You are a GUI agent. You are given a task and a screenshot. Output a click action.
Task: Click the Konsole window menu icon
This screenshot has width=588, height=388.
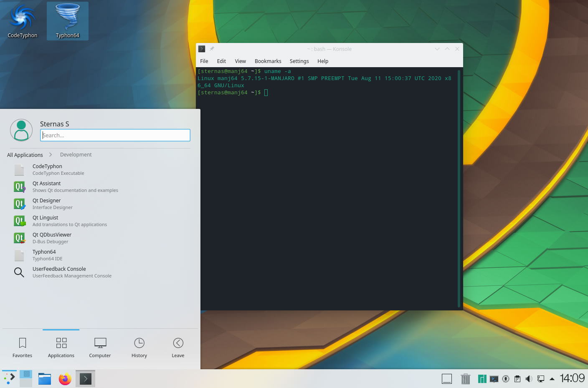(202, 49)
